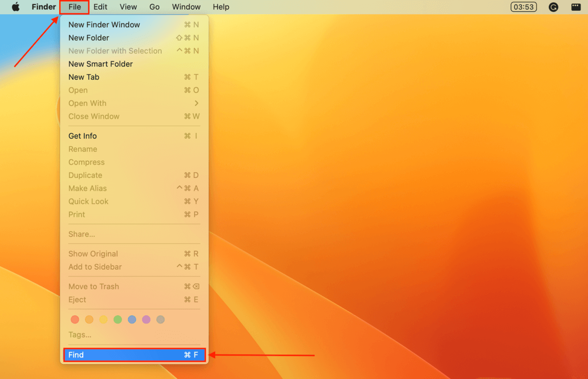This screenshot has width=588, height=379.
Task: Select New Tab menu entry
Action: (x=84, y=77)
